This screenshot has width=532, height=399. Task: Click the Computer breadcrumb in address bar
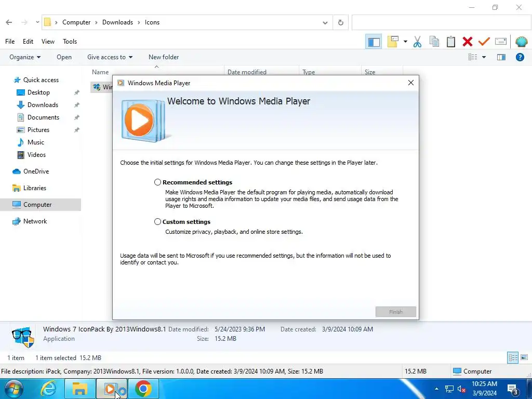tap(76, 22)
